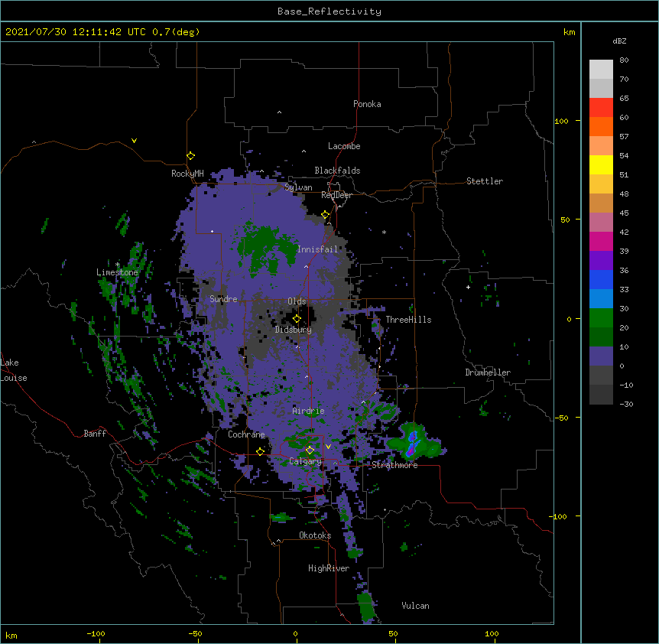Click the ThreeHills label
This screenshot has width=659, height=644.
408,320
